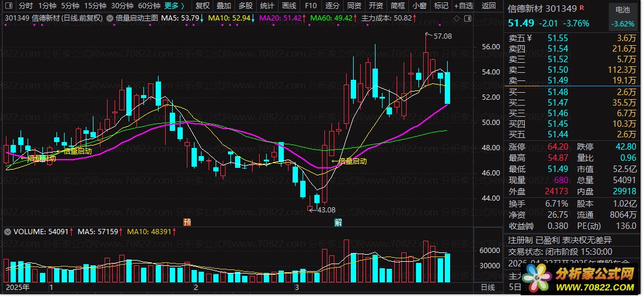Click the 标记 mark button
644x297 pixels.
click(x=441, y=6)
